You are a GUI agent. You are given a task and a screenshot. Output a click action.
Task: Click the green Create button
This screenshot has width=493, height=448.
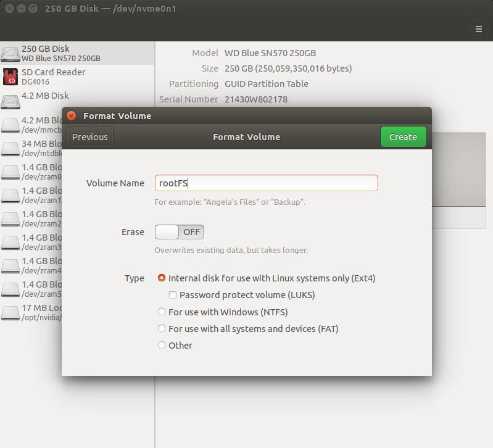click(x=403, y=137)
